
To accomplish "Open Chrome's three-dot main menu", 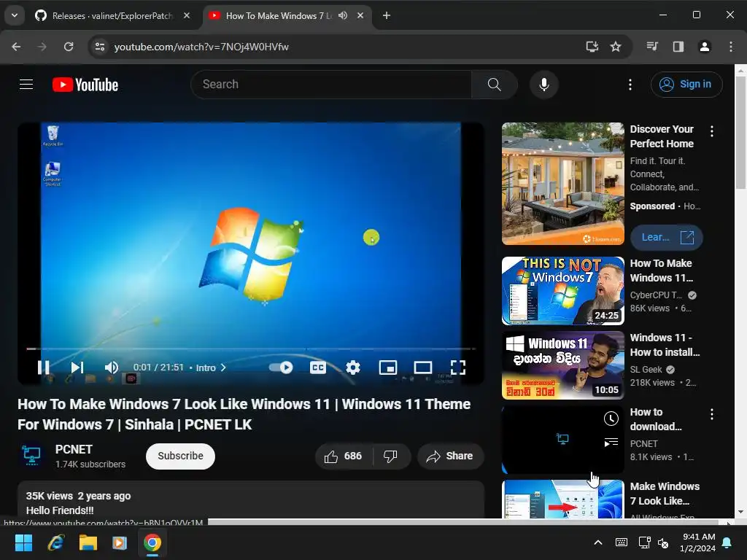I will pyautogui.click(x=731, y=47).
